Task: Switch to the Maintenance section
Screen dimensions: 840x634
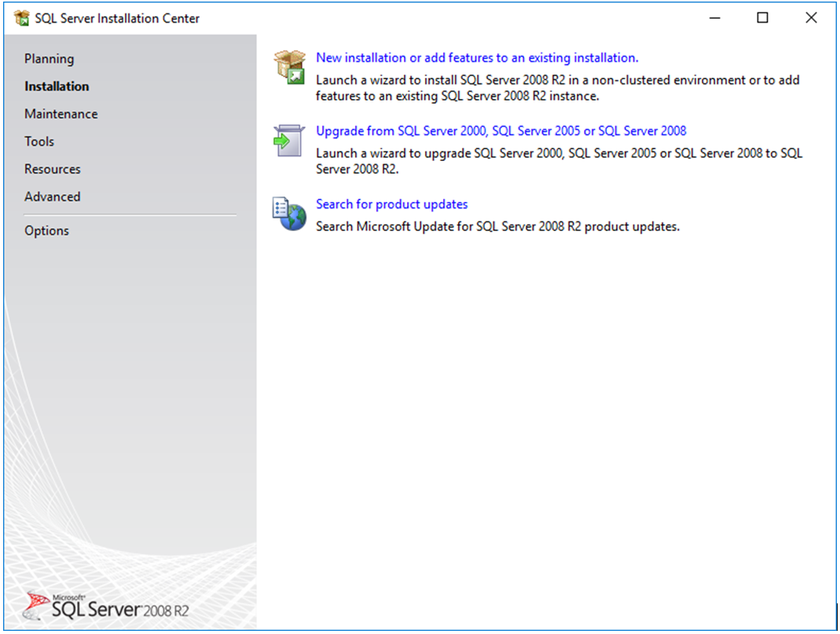Action: pos(61,114)
